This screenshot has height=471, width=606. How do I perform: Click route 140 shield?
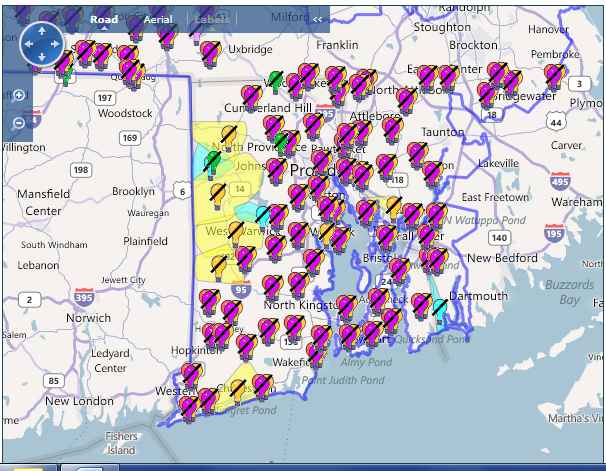499,238
